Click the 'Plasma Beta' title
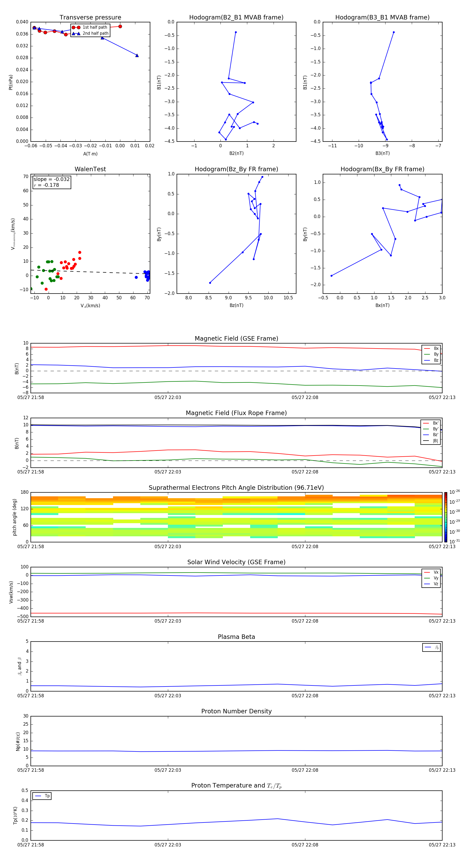This screenshot has width=473, height=868. click(x=236, y=637)
